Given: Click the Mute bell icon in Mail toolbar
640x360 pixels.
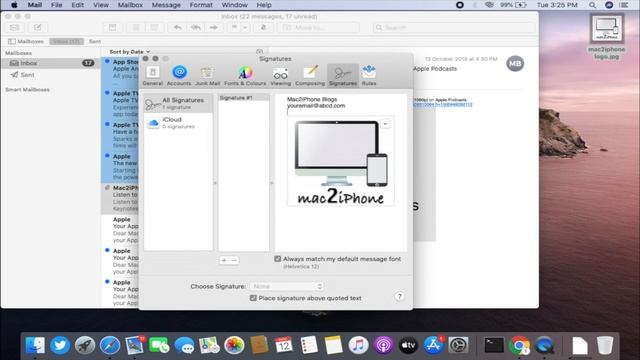Looking at the screenshot, I should [x=263, y=27].
